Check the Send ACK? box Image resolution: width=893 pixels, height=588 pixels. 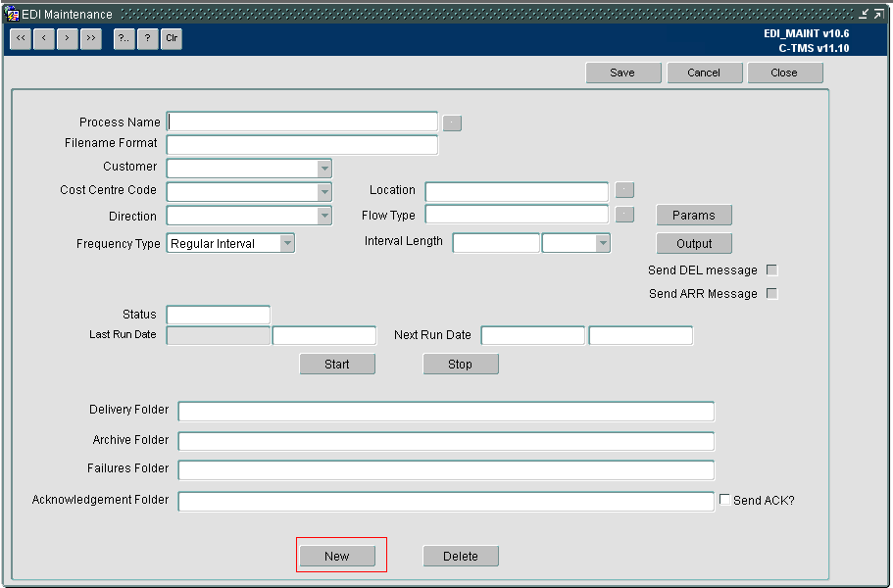click(724, 499)
